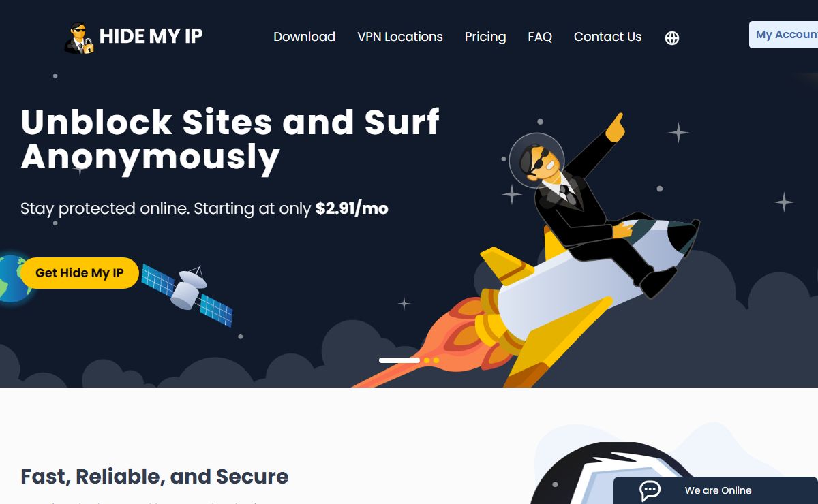Click the My Account button
The width and height of the screenshot is (818, 504).
784,35
